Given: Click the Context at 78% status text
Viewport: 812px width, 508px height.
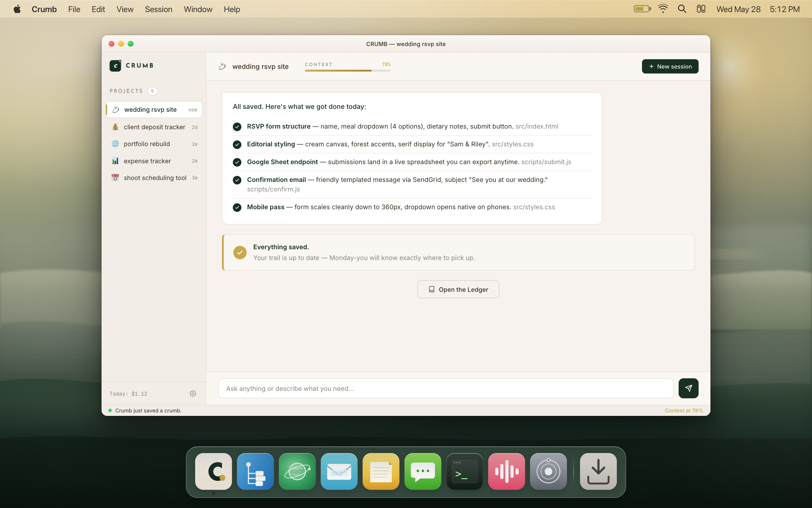Looking at the screenshot, I should click(x=684, y=411).
